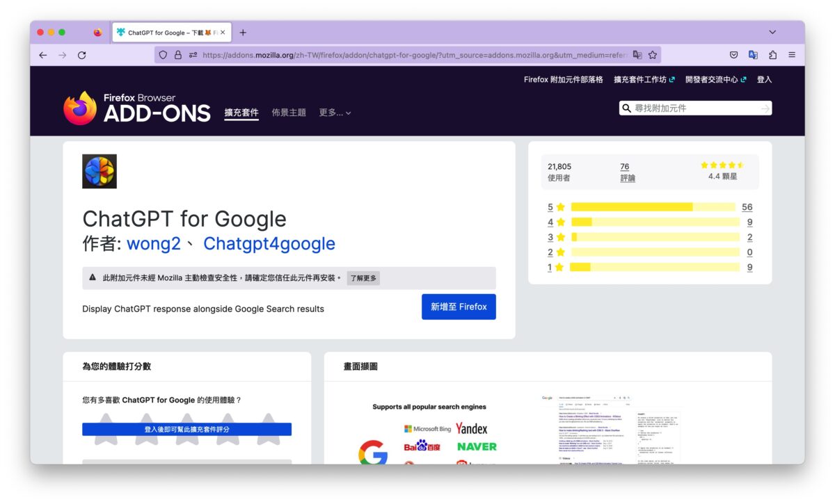Image resolution: width=835 pixels, height=504 pixels.
Task: Open the list all tabs chevron
Action: 772,33
